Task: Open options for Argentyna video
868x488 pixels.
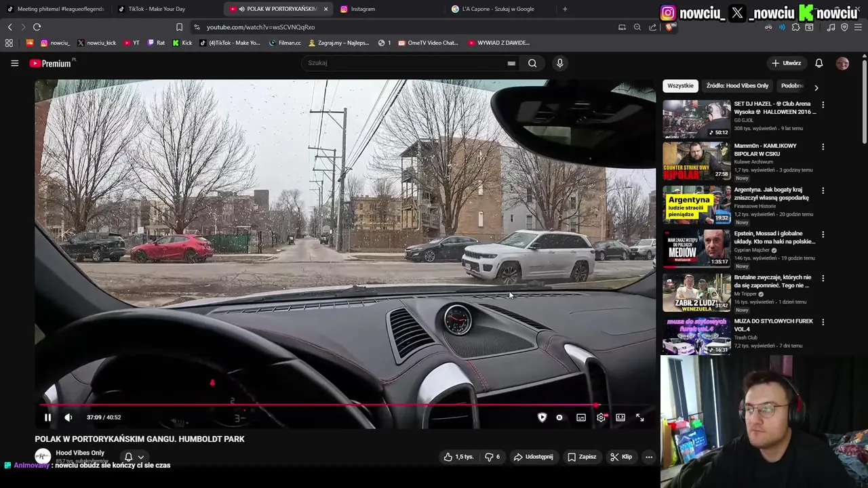Action: tap(823, 191)
